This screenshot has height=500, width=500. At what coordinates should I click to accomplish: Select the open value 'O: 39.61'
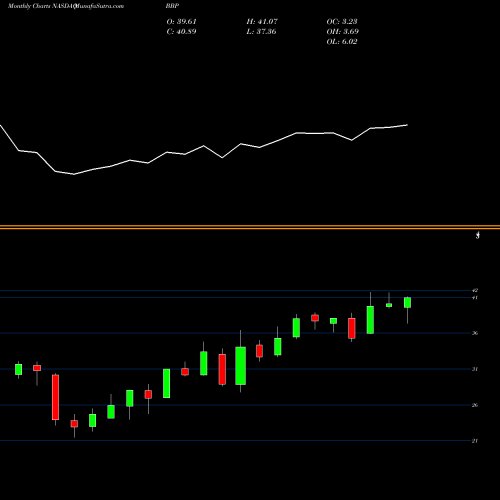point(182,22)
